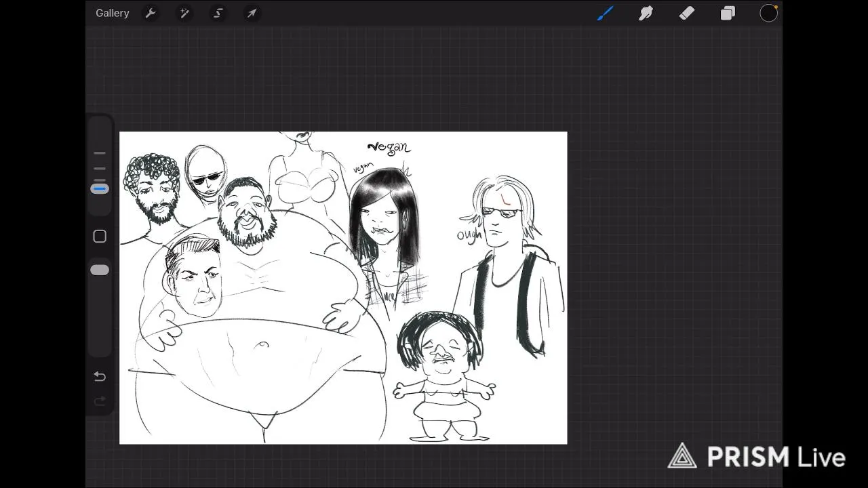Click the small cartoon figure with dreadlocks
868x488 pixels.
[444, 376]
